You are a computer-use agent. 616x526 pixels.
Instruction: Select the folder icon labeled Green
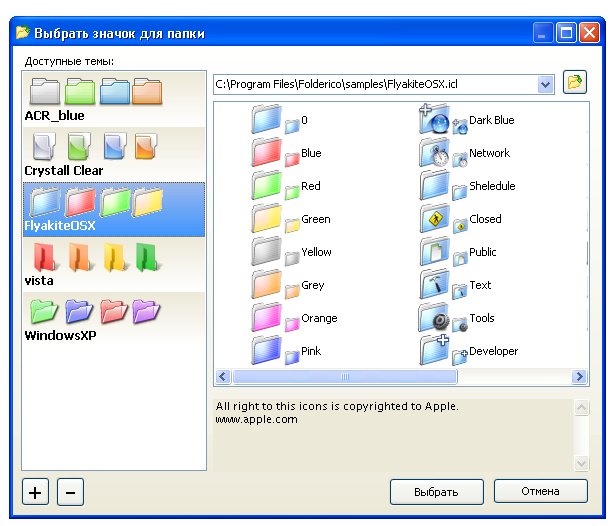click(x=266, y=218)
